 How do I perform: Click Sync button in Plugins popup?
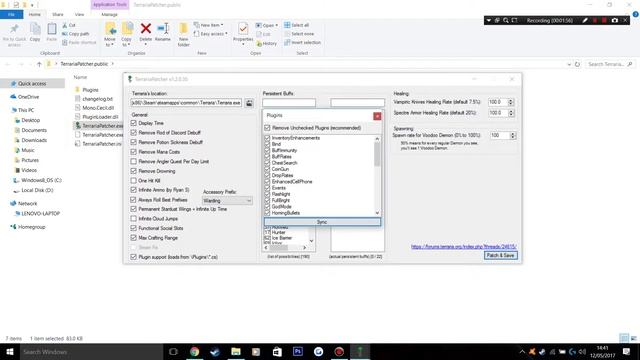point(322,222)
